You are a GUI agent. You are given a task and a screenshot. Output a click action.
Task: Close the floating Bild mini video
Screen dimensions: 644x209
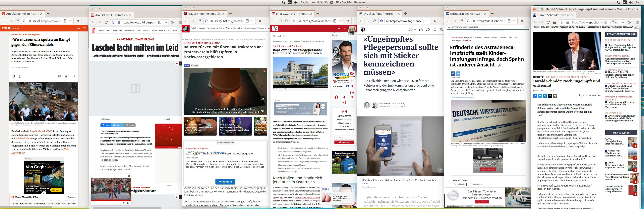click(x=129, y=176)
